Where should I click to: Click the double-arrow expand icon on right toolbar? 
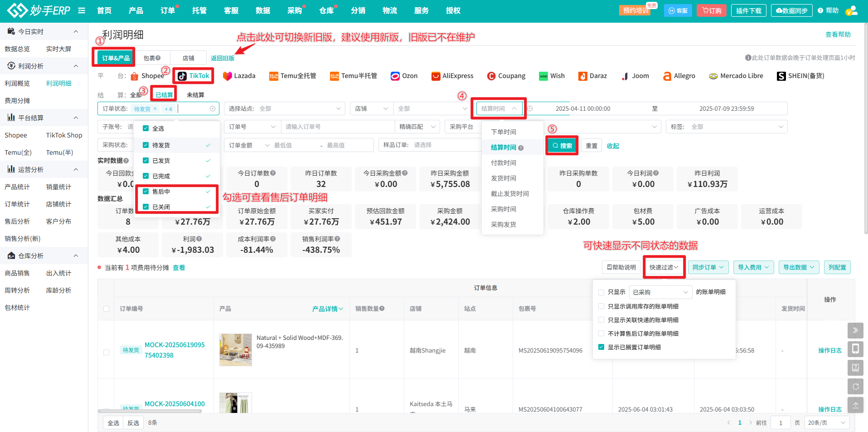(855, 330)
